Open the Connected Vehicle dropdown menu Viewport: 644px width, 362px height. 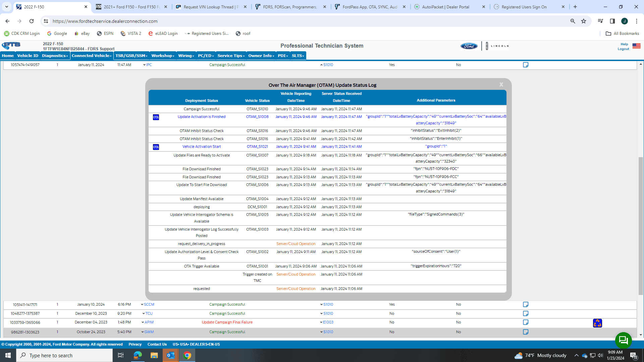coord(92,56)
